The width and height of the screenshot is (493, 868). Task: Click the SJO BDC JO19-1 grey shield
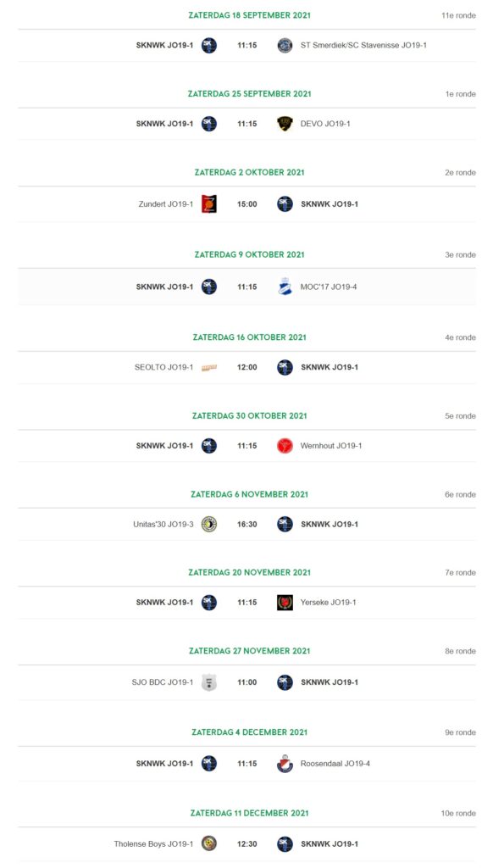pyautogui.click(x=209, y=682)
